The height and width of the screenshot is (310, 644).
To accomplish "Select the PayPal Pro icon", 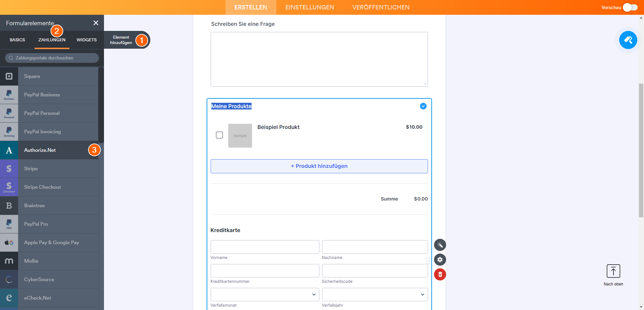I will coord(9,224).
